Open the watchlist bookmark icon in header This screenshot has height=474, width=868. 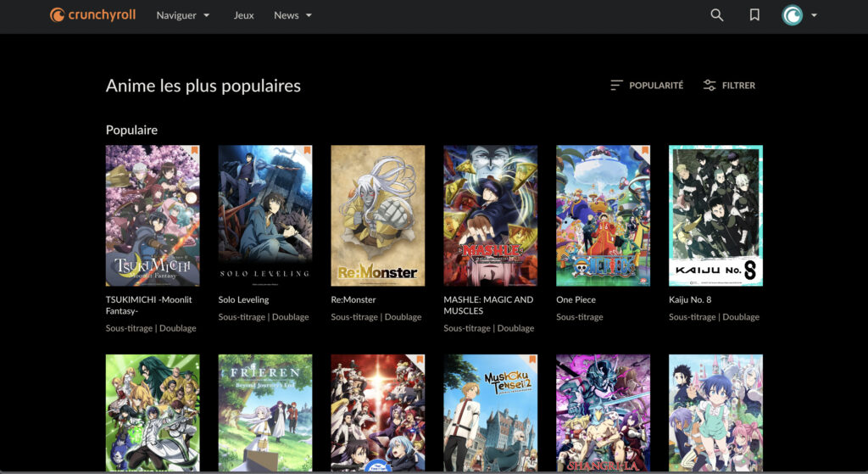click(x=754, y=15)
